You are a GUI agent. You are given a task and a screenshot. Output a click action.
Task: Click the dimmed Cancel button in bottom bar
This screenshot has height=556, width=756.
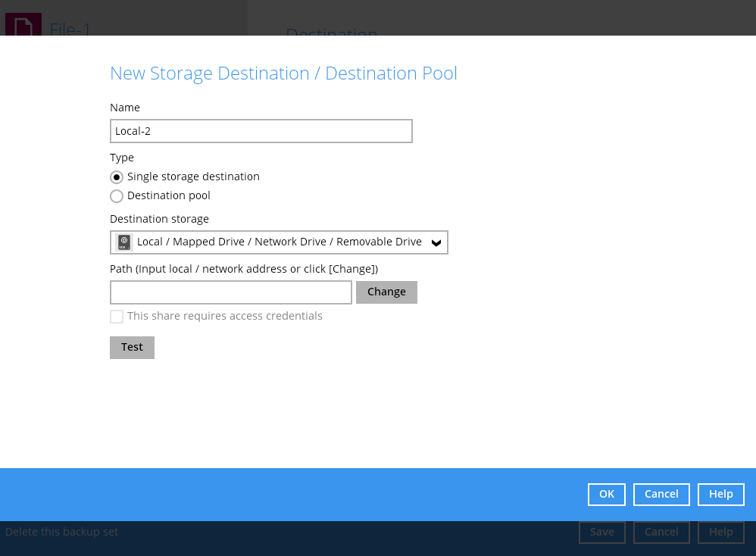pos(661,533)
